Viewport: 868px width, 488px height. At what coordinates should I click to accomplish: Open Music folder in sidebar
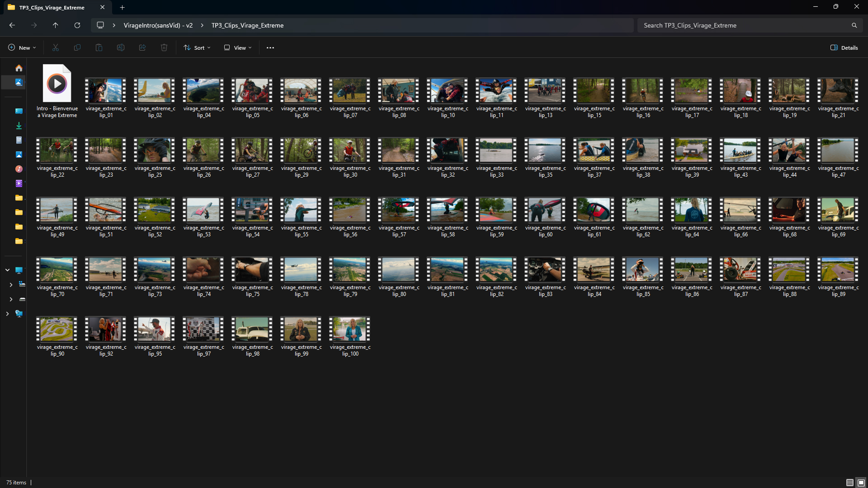click(x=19, y=169)
